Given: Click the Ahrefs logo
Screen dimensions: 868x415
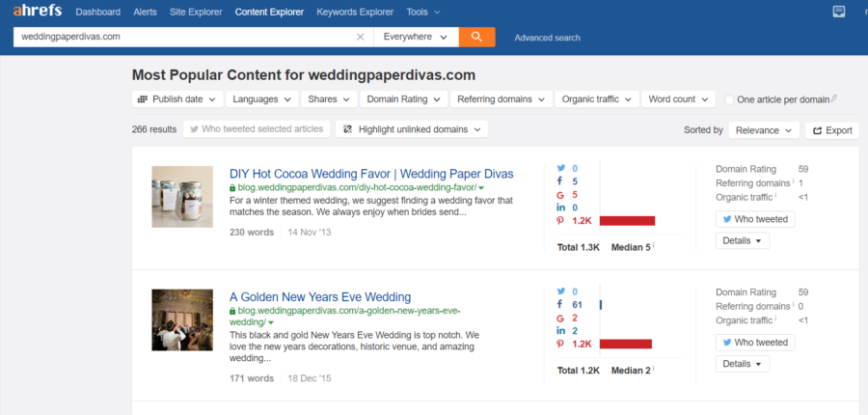Looking at the screenshot, I should [x=38, y=11].
